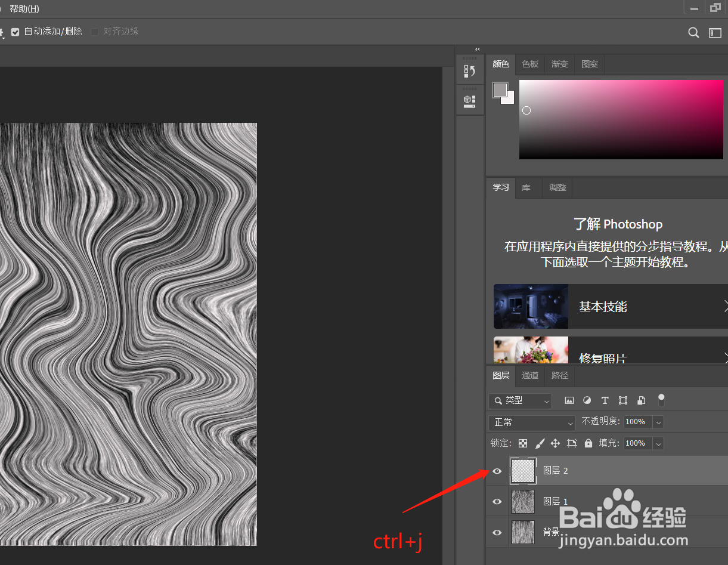Open the workspace switcher icon
Image resolution: width=728 pixels, height=565 pixels.
(715, 33)
